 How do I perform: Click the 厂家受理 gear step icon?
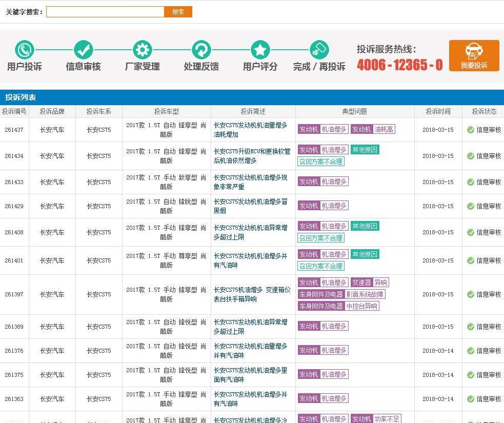143,50
